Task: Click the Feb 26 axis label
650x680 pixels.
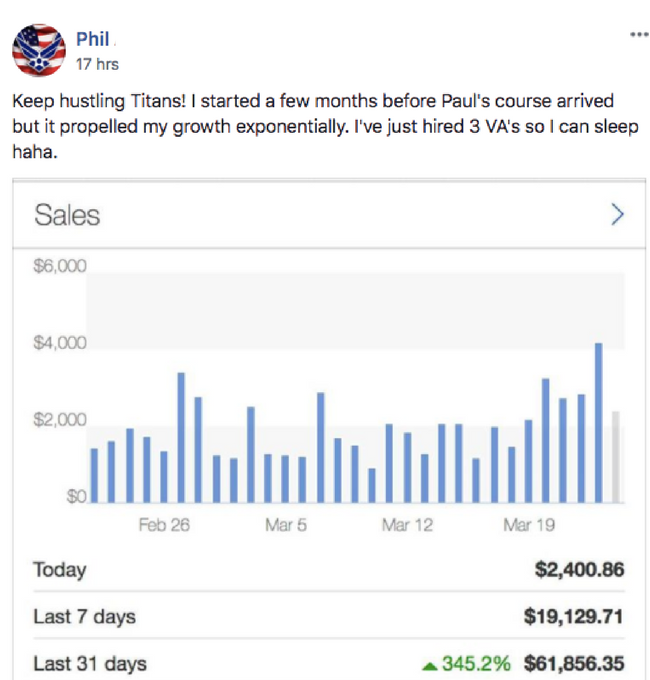Action: click(x=164, y=525)
